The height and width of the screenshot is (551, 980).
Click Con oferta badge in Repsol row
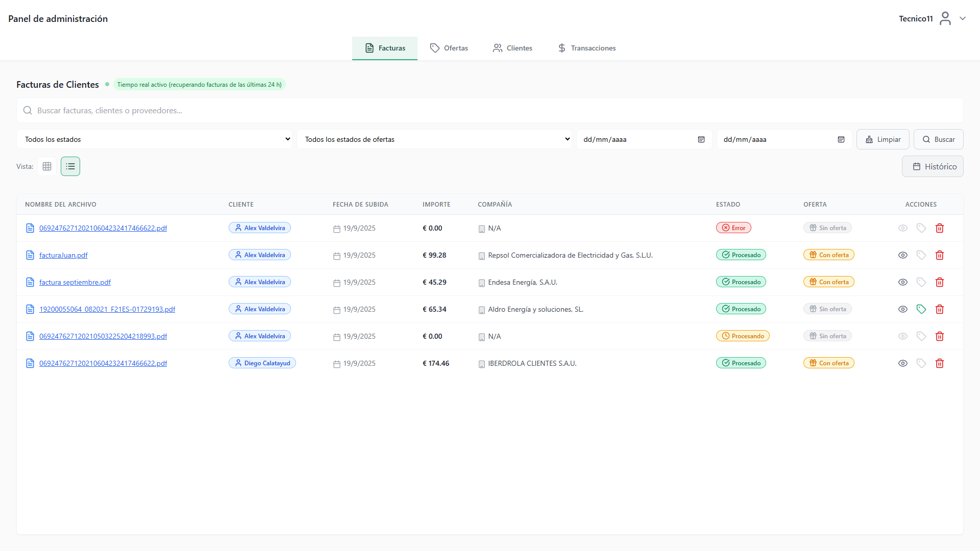pyautogui.click(x=829, y=255)
